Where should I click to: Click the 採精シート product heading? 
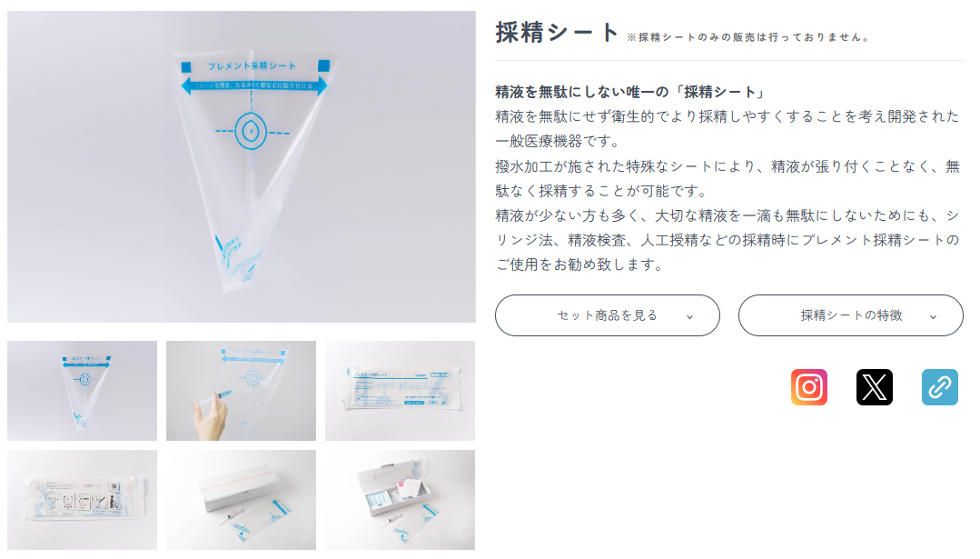[557, 33]
